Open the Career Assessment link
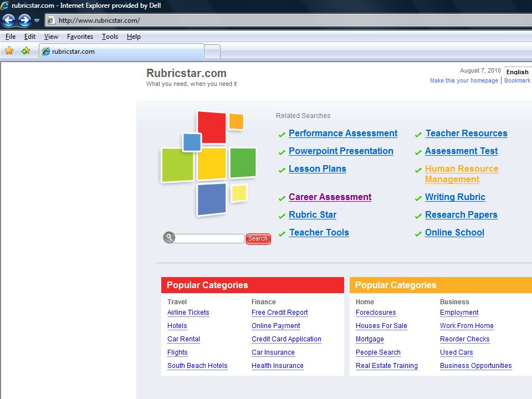 coord(330,197)
